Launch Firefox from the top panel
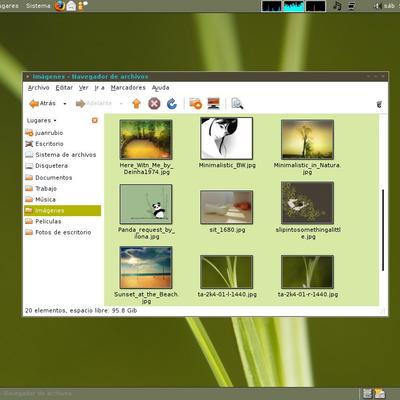 pyautogui.click(x=59, y=6)
